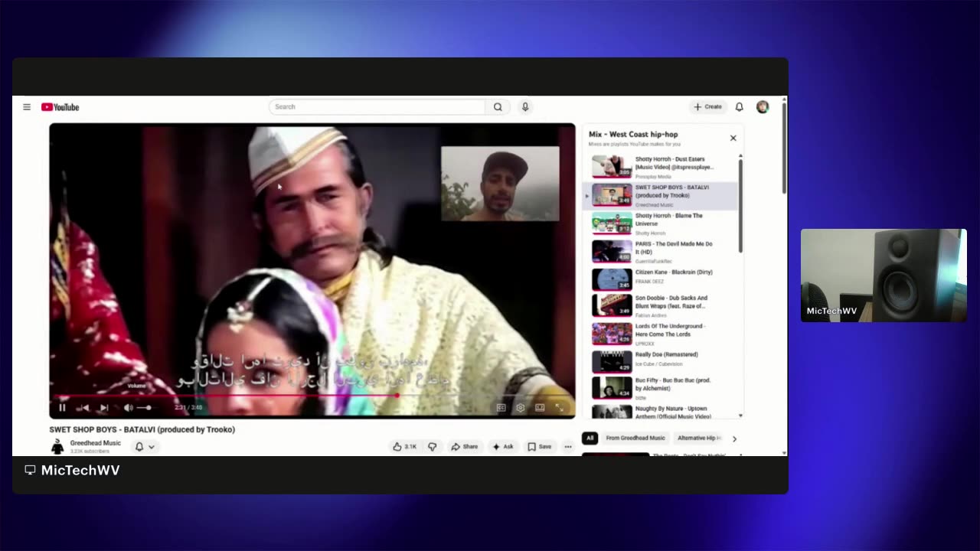Image resolution: width=980 pixels, height=551 pixels.
Task: Adjust the volume slider handle
Action: coord(148,408)
